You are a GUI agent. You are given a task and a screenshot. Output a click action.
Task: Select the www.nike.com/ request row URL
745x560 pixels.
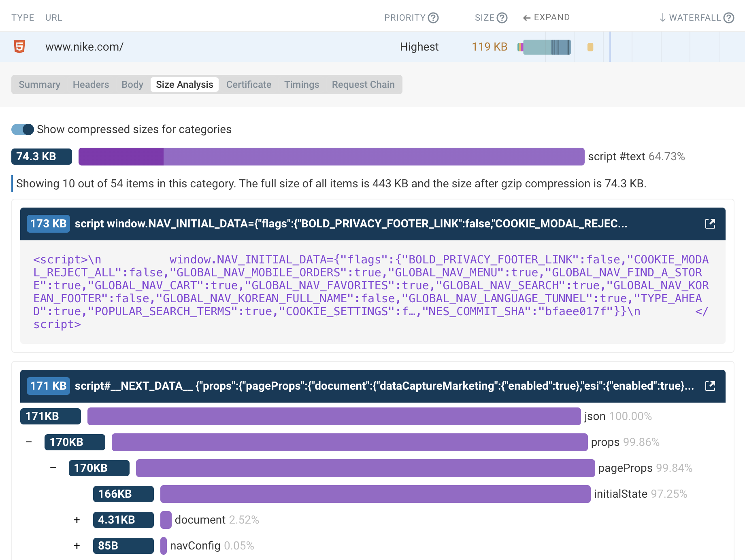84,47
